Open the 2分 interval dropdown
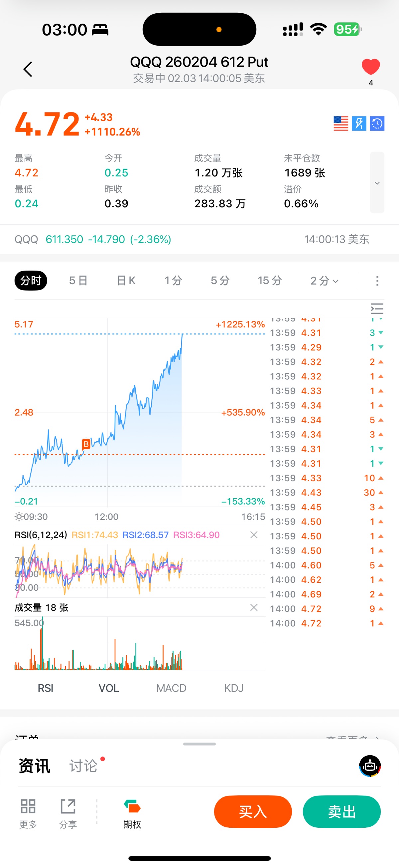Image resolution: width=399 pixels, height=868 pixels. pyautogui.click(x=324, y=281)
